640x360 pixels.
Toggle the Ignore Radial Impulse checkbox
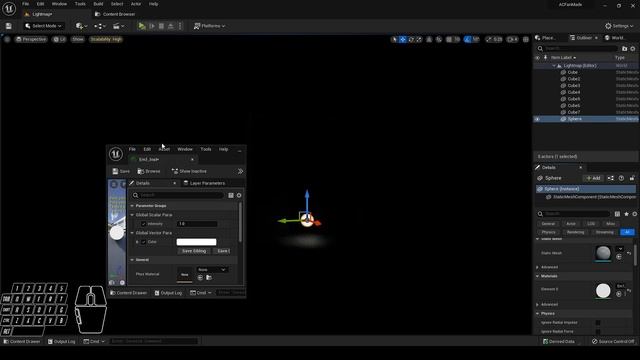coord(598,322)
